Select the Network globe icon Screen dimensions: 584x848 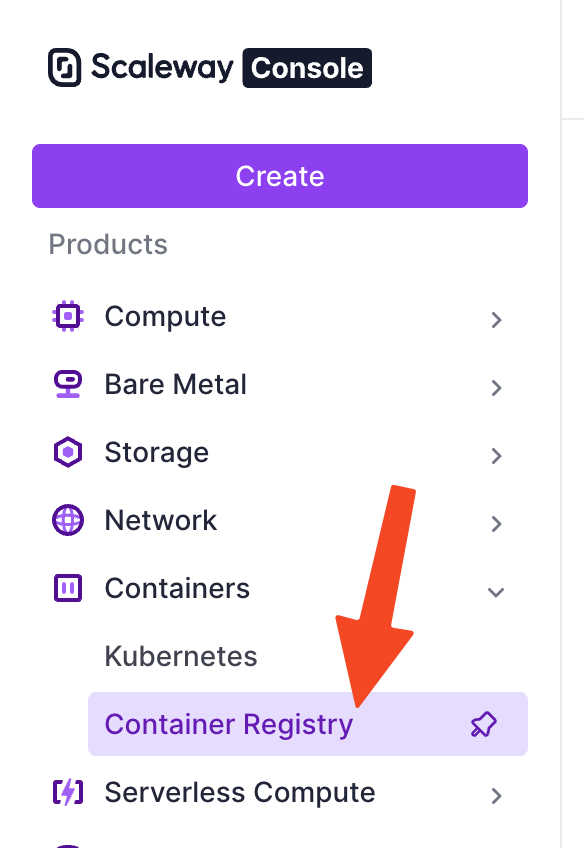67,520
